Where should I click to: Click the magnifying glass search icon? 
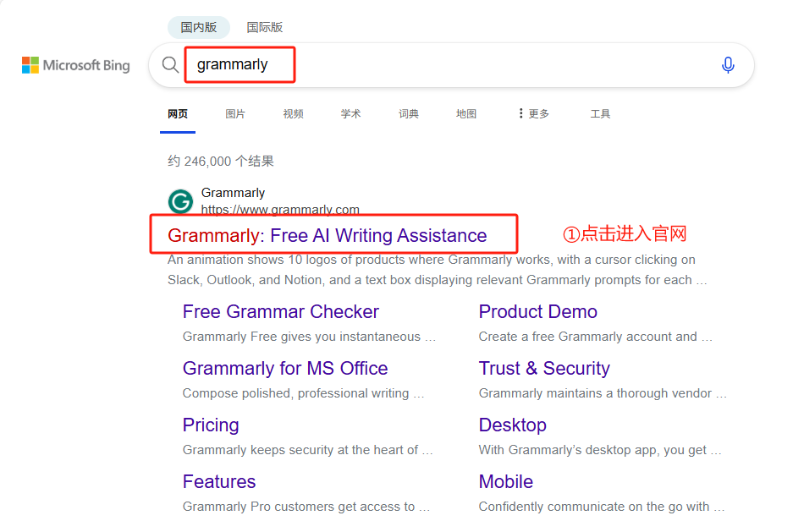click(x=170, y=65)
